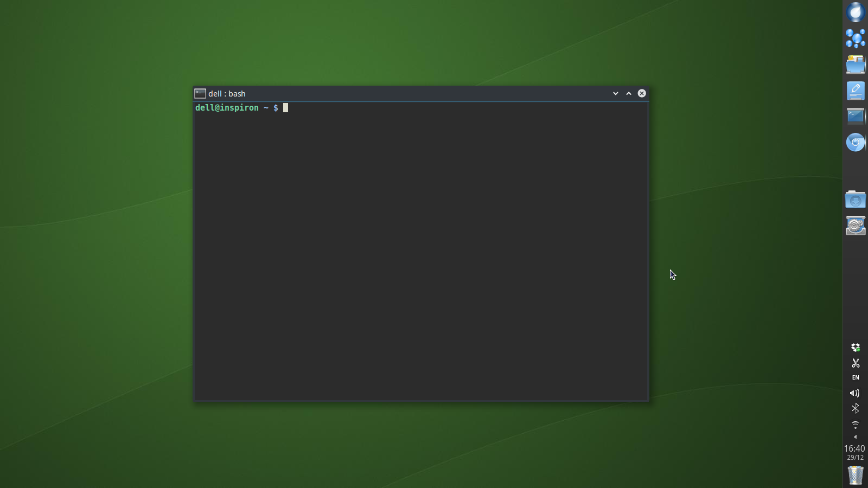Open the clipboard scissors tray icon
Viewport: 868px width, 488px height.
tap(856, 363)
